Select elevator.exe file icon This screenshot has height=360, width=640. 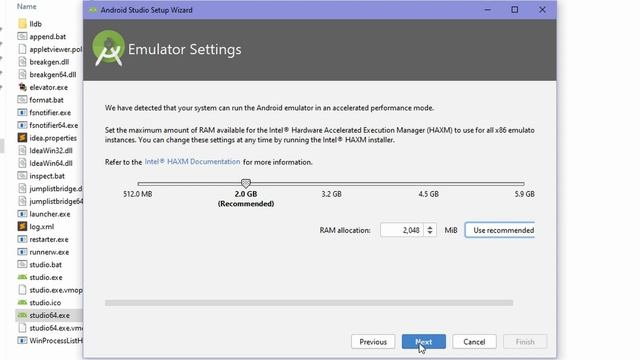22,87
